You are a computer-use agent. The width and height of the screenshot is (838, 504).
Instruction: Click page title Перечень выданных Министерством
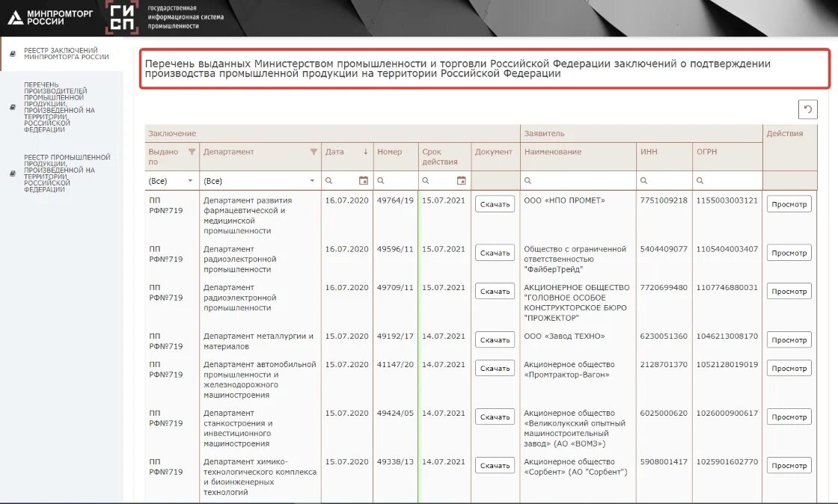click(x=457, y=68)
